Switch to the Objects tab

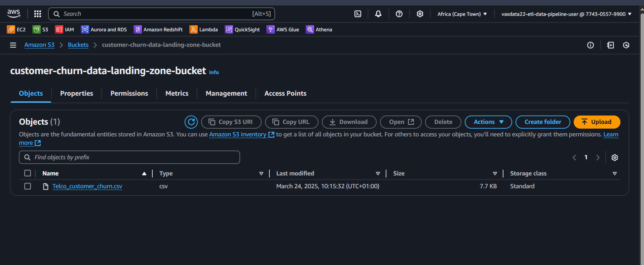(x=31, y=94)
